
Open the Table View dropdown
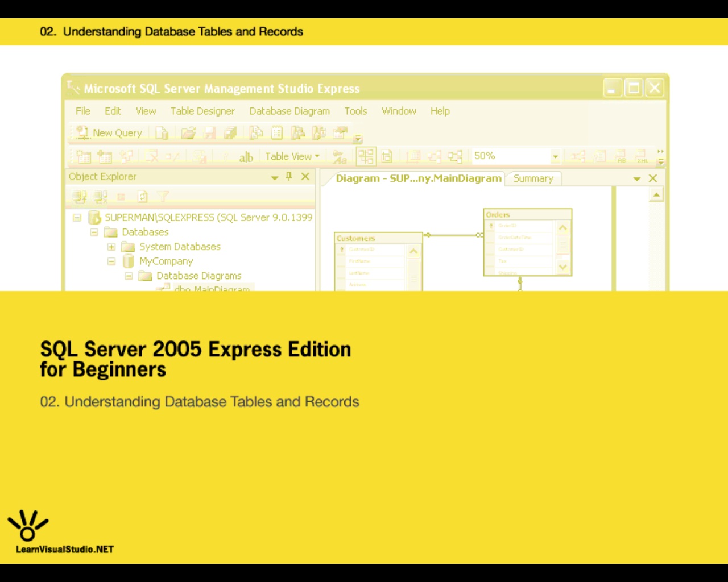point(292,156)
